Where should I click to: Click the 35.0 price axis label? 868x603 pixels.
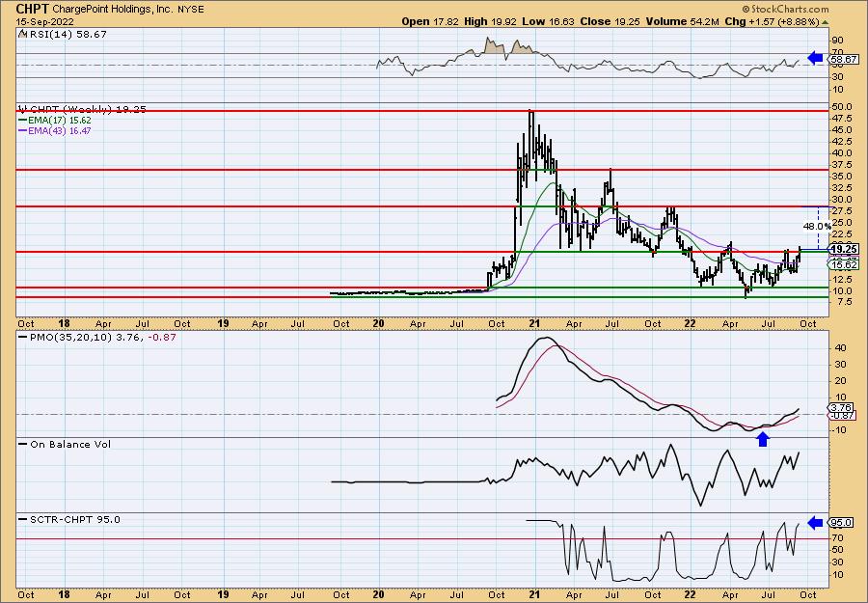point(842,177)
